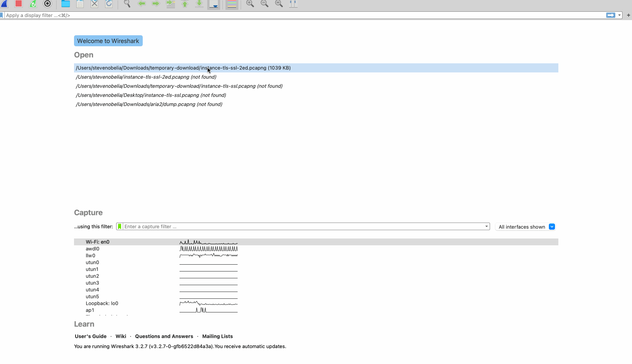The width and height of the screenshot is (632, 364).
Task: Open the All interfaces shown dropdown
Action: (x=552, y=227)
